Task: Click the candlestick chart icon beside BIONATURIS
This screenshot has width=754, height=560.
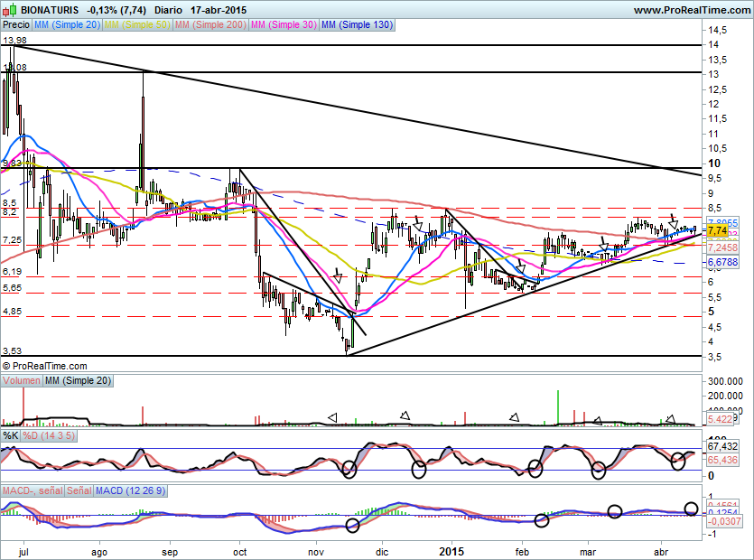Action: tap(10, 10)
